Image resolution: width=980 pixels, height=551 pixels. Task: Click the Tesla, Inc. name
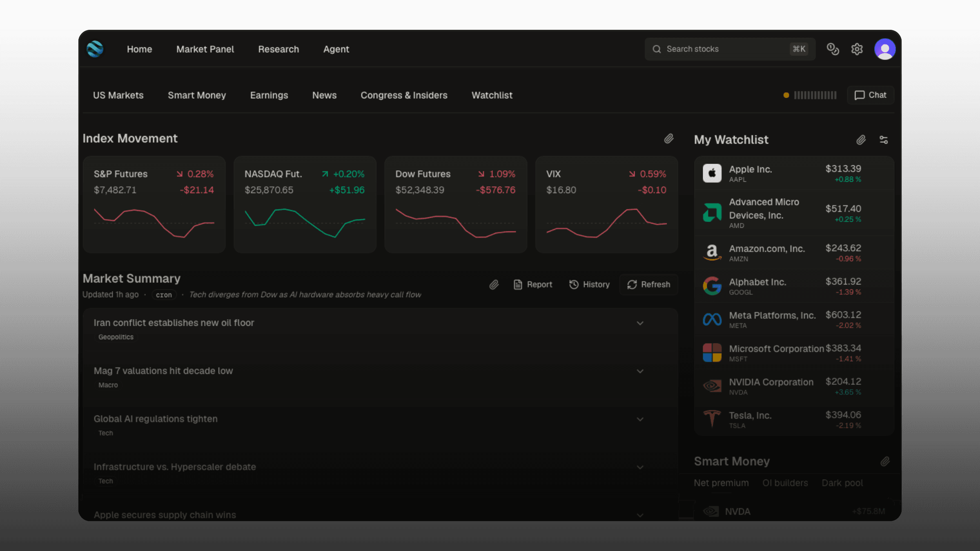(750, 415)
